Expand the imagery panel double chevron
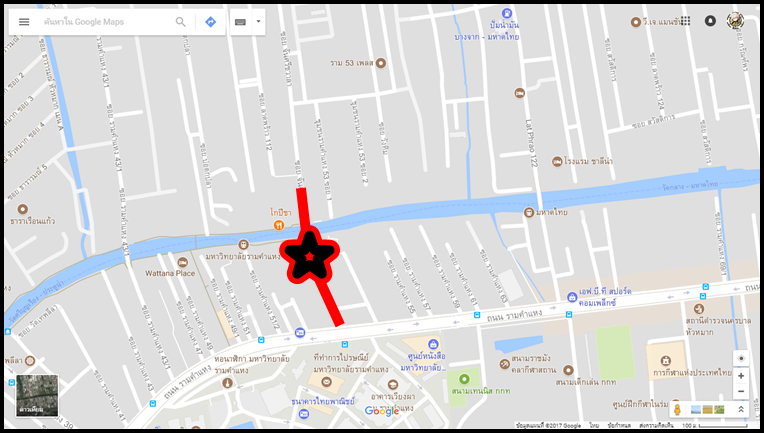This screenshot has width=764, height=433. [741, 410]
